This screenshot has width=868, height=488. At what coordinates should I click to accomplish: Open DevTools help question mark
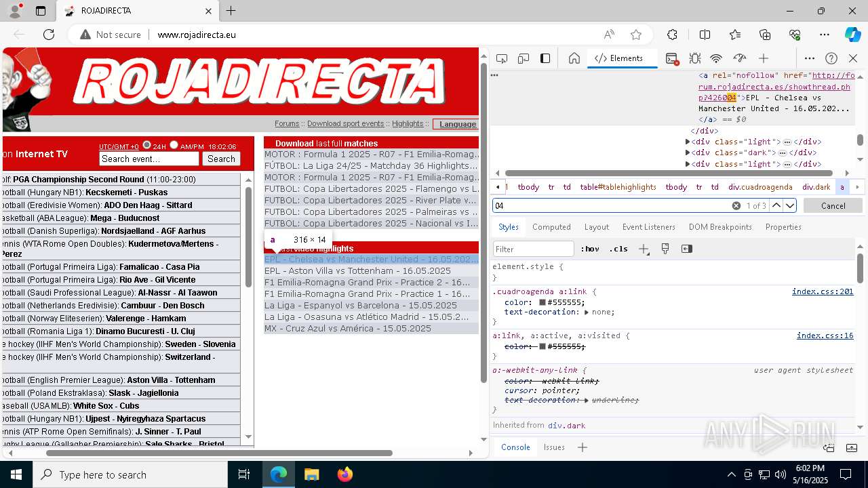pos(831,58)
